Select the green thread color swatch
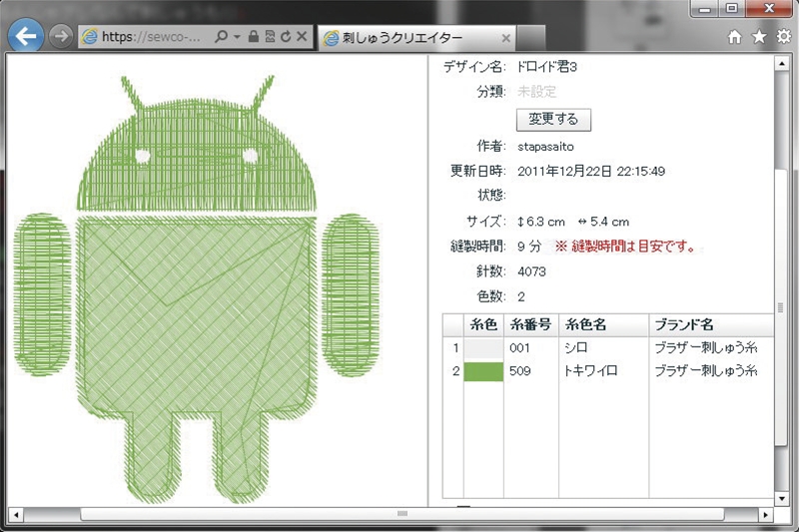Image resolution: width=799 pixels, height=532 pixels. click(483, 371)
